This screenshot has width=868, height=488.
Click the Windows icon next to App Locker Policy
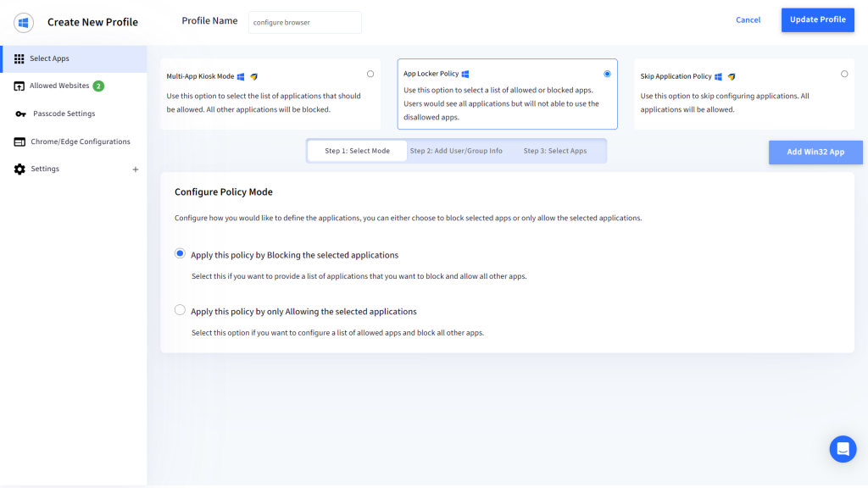coord(465,75)
